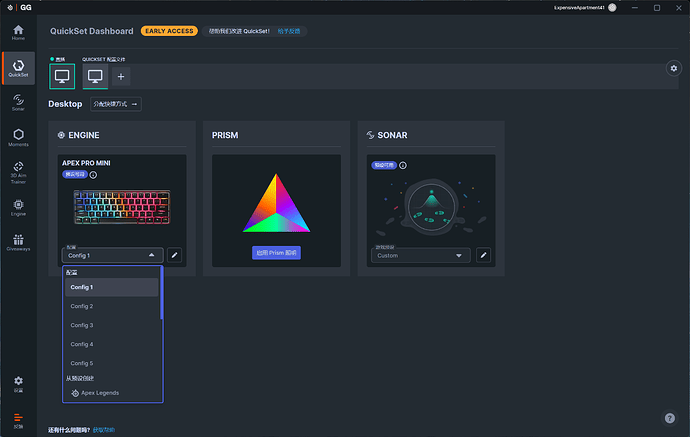Screen dimensions: 690x437
Task: Choose Config 5 from the list
Action: coord(82,363)
